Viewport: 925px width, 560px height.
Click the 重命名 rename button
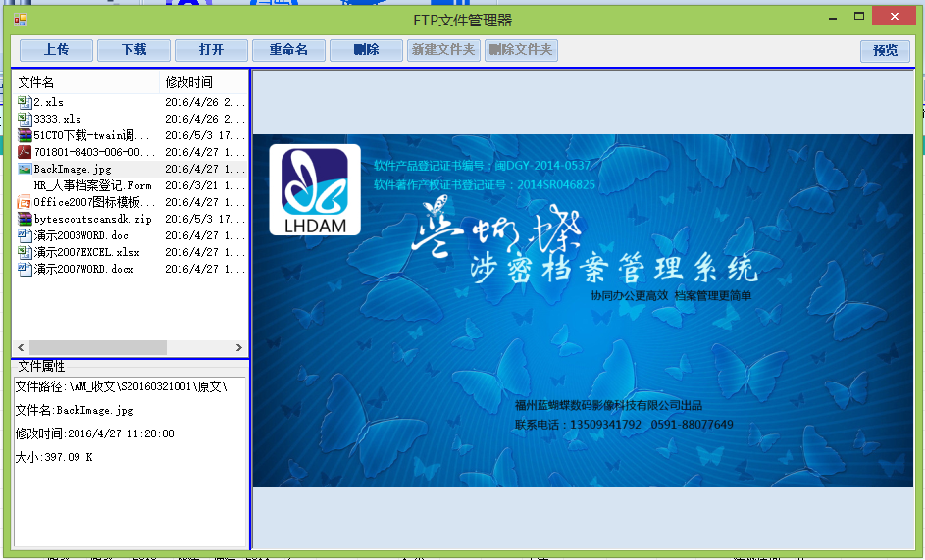[x=288, y=50]
